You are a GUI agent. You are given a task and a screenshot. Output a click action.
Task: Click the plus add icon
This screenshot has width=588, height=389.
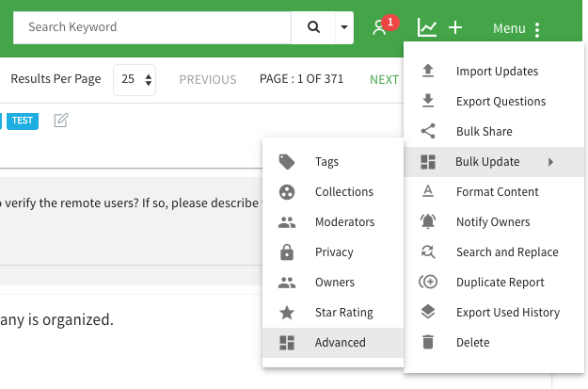click(455, 28)
